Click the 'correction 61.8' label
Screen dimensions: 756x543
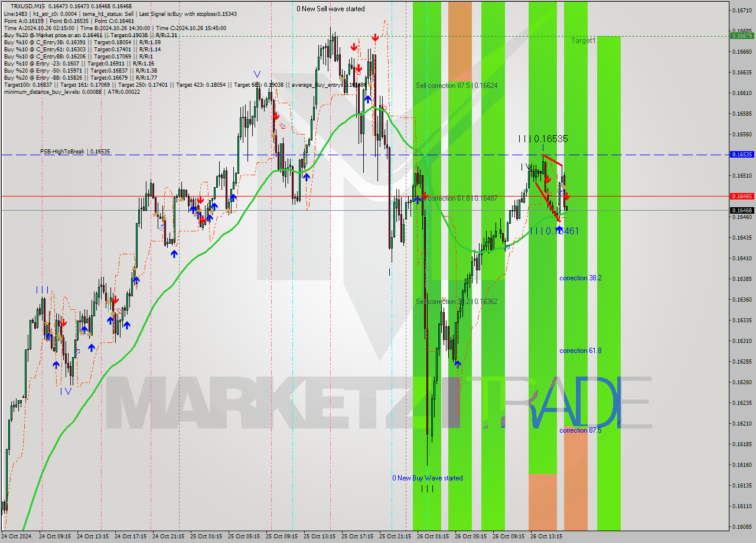point(581,351)
